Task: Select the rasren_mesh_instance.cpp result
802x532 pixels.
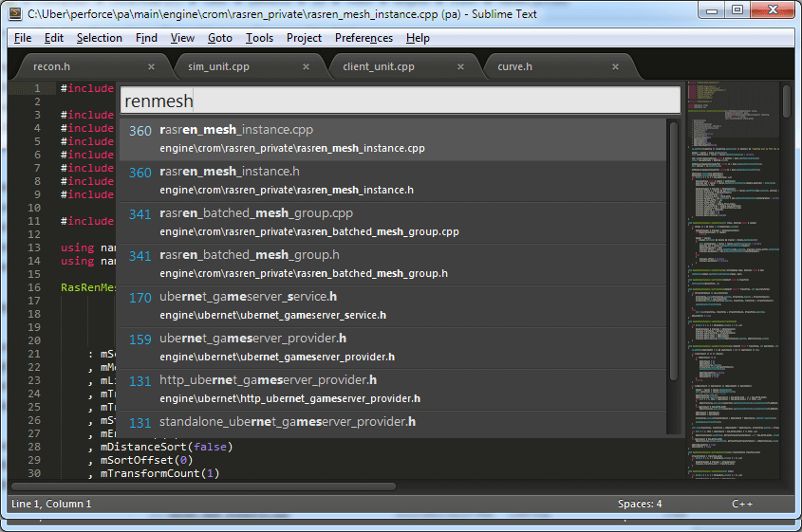Action: coord(390,138)
